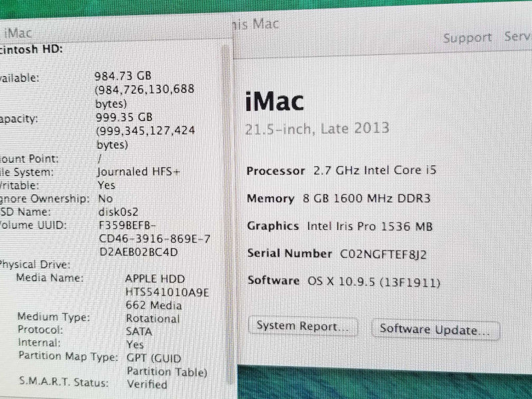This screenshot has width=532, height=399.
Task: Click the capacity bytes 999,345,127,424
Action: pos(146,137)
